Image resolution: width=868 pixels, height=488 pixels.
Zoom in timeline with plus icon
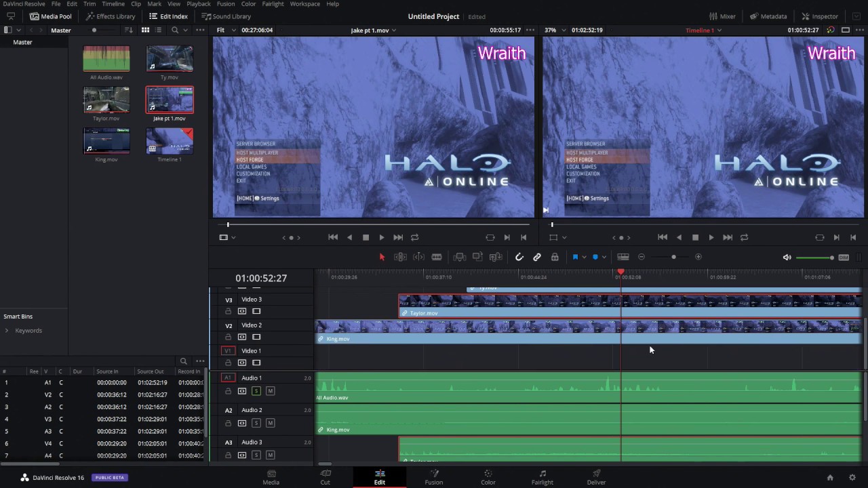(698, 257)
